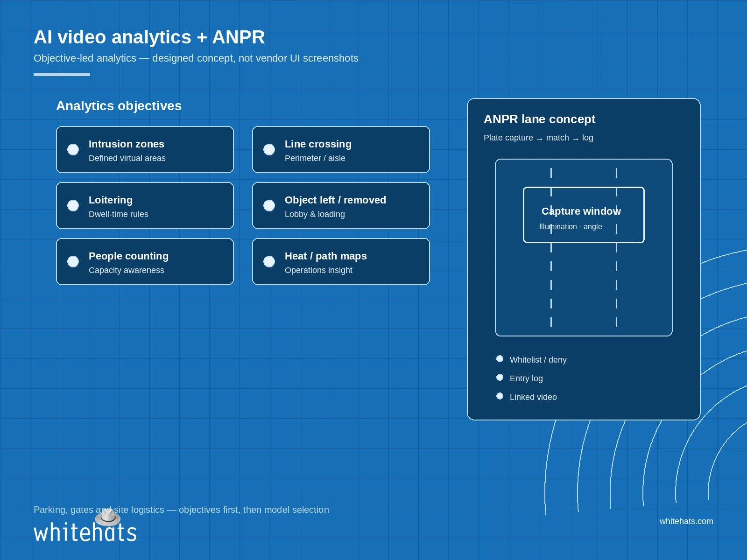Click the 'Entry log' list item

pos(526,378)
